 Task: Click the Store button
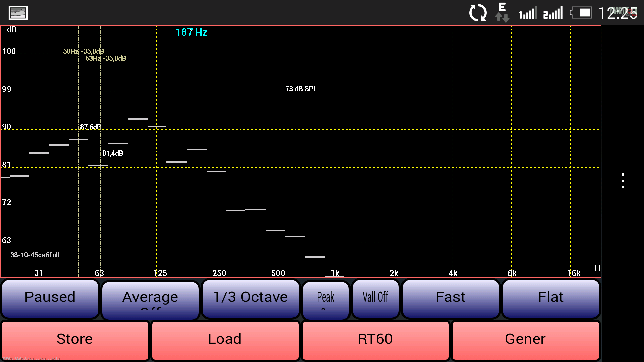pos(75,340)
